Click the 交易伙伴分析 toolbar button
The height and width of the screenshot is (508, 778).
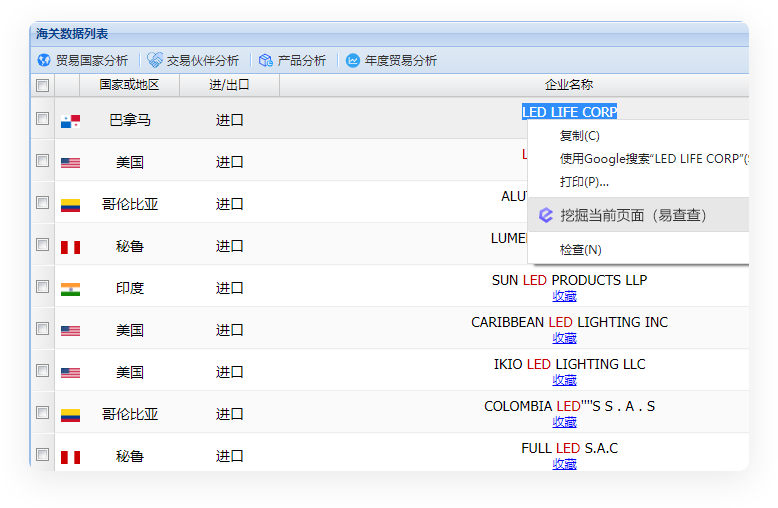194,61
